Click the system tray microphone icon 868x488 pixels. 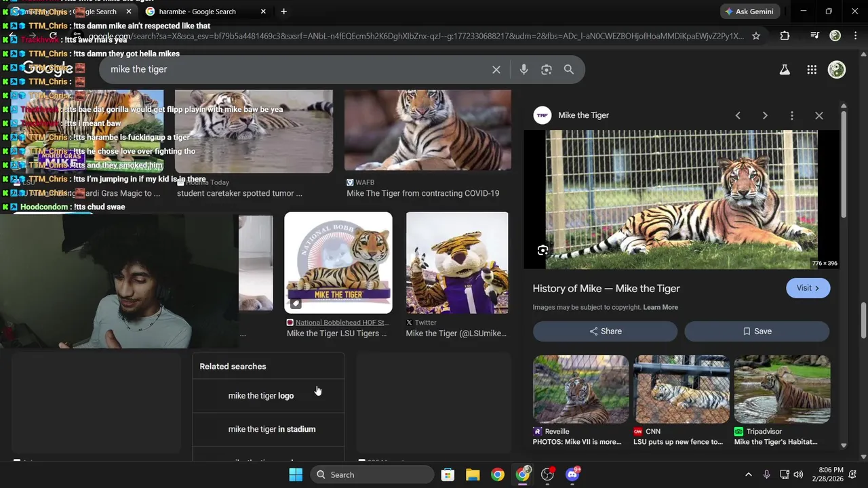[x=766, y=474]
